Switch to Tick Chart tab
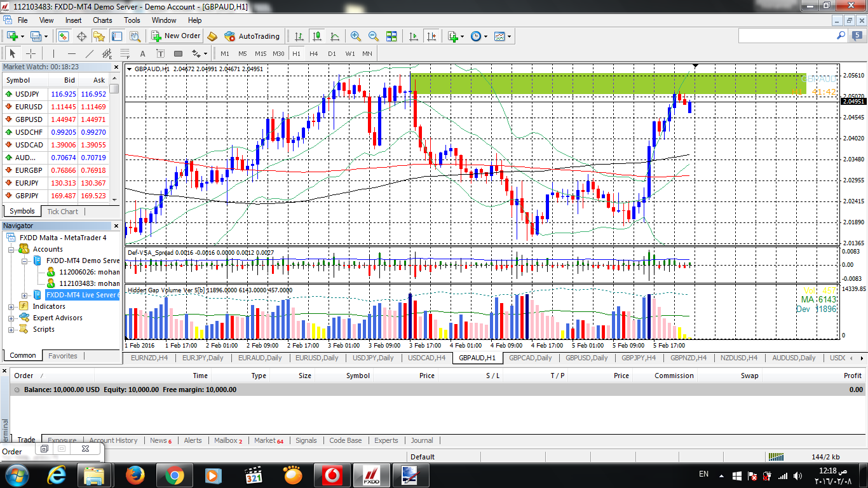The image size is (868, 488). click(x=62, y=212)
